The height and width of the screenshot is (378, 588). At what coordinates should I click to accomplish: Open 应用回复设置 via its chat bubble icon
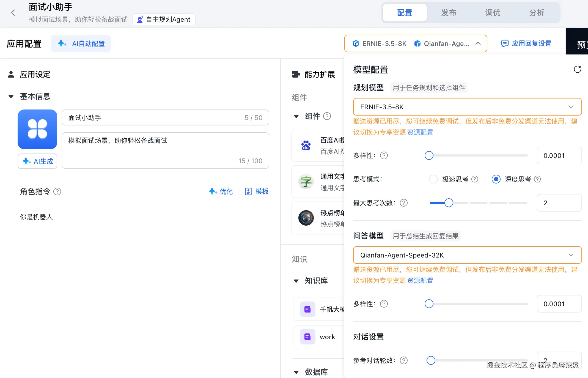(505, 43)
